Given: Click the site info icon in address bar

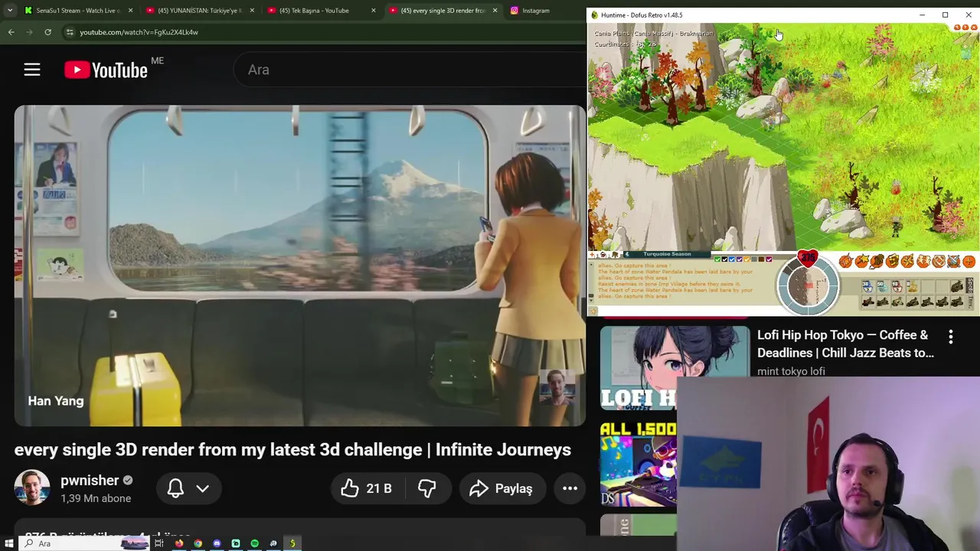Looking at the screenshot, I should pyautogui.click(x=70, y=32).
